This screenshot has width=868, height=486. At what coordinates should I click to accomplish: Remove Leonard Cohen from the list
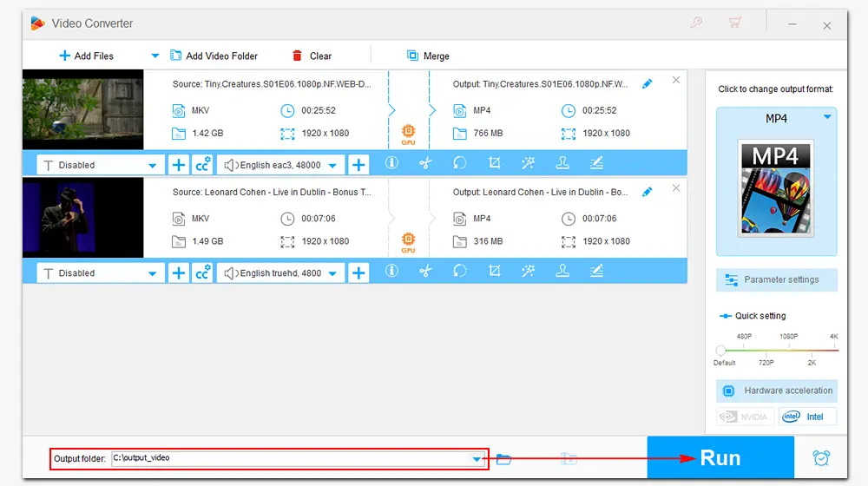(676, 188)
